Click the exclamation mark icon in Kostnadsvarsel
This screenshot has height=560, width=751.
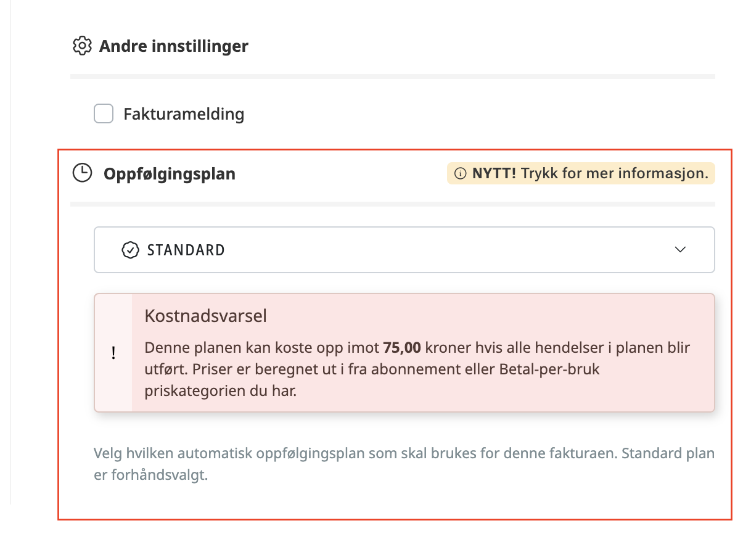pyautogui.click(x=113, y=353)
